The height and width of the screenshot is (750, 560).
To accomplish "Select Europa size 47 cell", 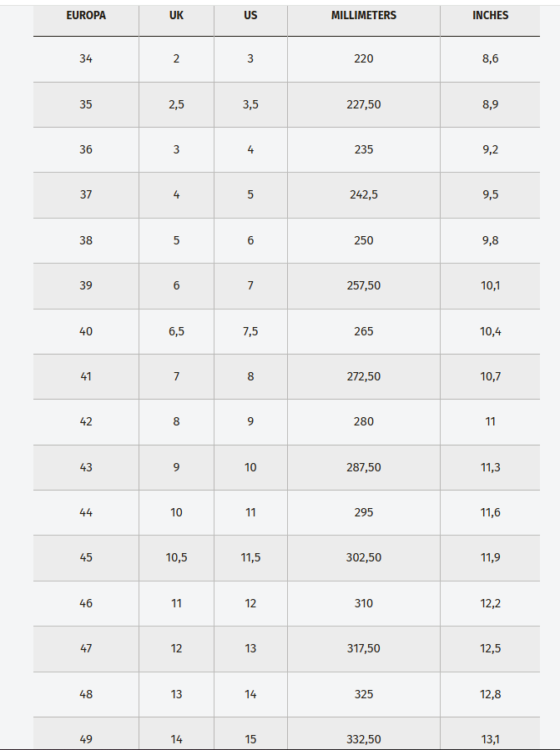I will (86, 648).
